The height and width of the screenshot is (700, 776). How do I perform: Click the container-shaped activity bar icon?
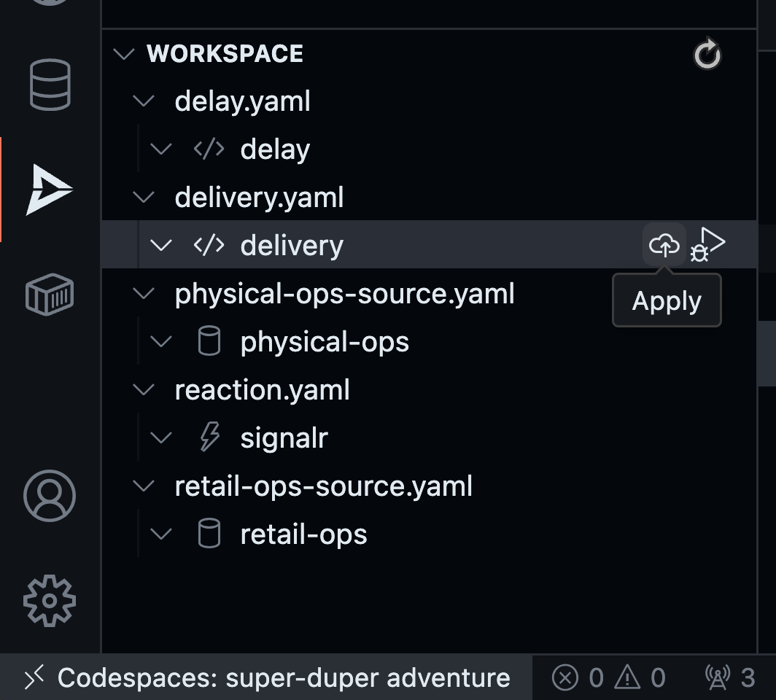[x=49, y=295]
